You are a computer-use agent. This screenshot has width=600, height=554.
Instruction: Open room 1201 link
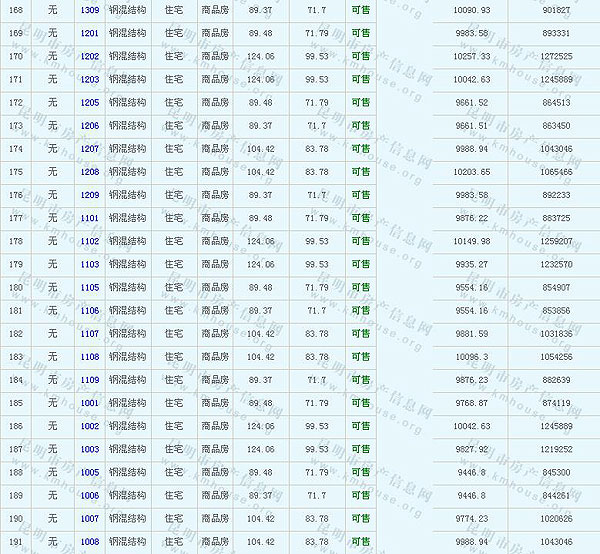(x=90, y=33)
